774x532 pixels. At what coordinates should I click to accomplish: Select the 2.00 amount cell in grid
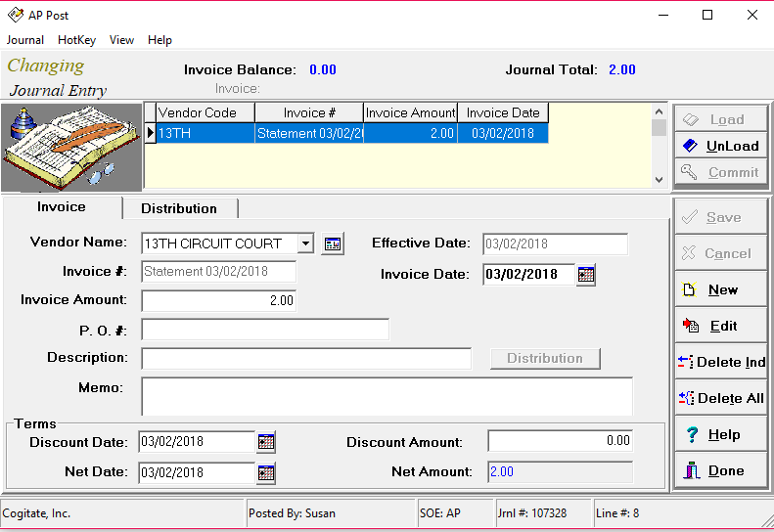410,133
